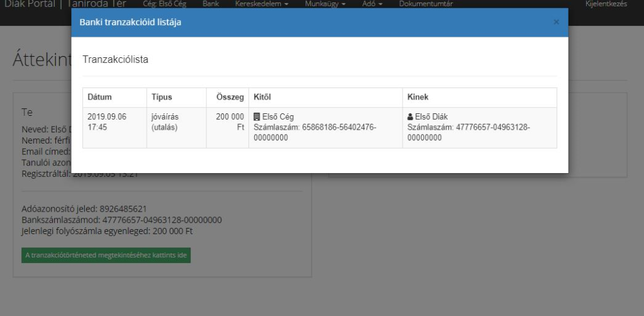The image size is (644, 316).
Task: Click the jóváírás (utalás) type cell
Action: click(x=165, y=122)
